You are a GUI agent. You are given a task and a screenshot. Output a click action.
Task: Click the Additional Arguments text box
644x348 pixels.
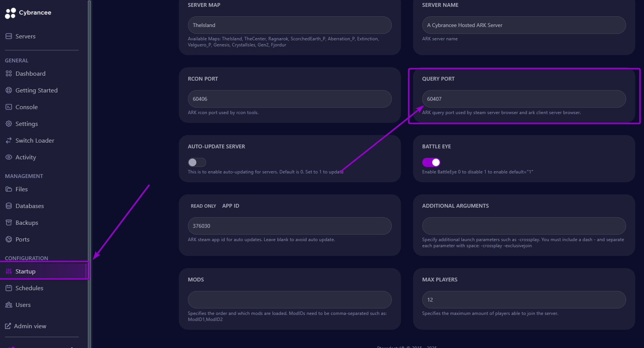(524, 226)
